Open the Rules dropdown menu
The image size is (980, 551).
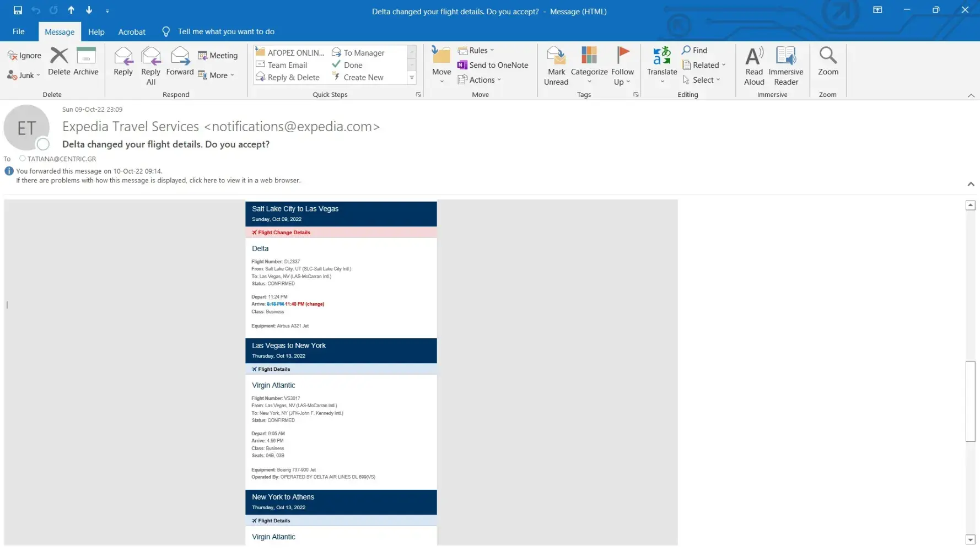[x=477, y=50]
